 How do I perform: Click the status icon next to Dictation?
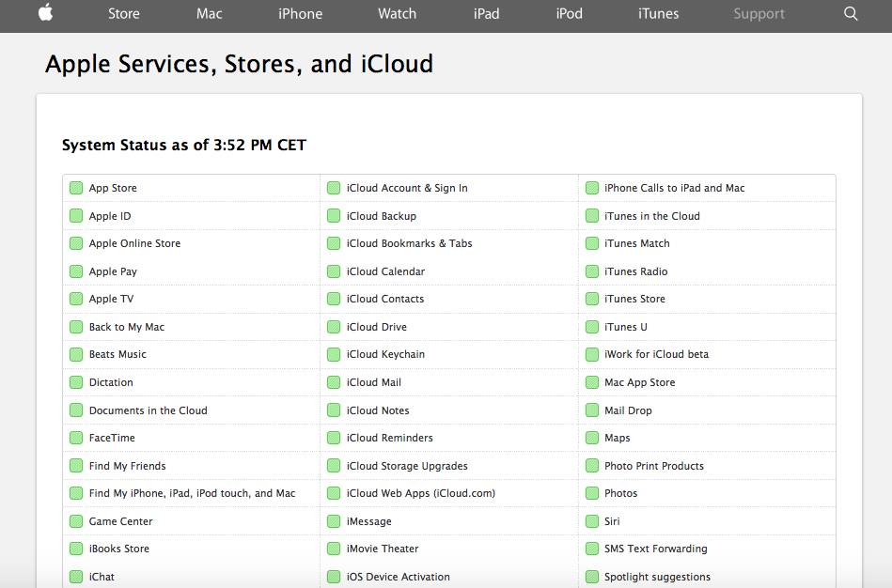pyautogui.click(x=76, y=382)
